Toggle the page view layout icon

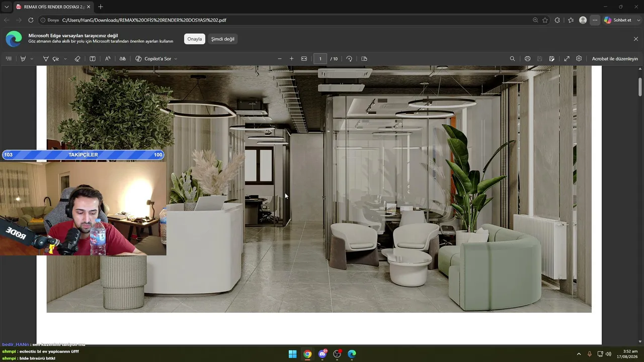[93, 59]
